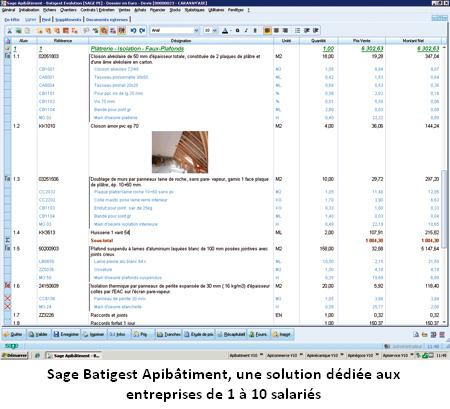Click the bullet list icon
Viewport: 450px width, 409px height.
tap(297, 31)
